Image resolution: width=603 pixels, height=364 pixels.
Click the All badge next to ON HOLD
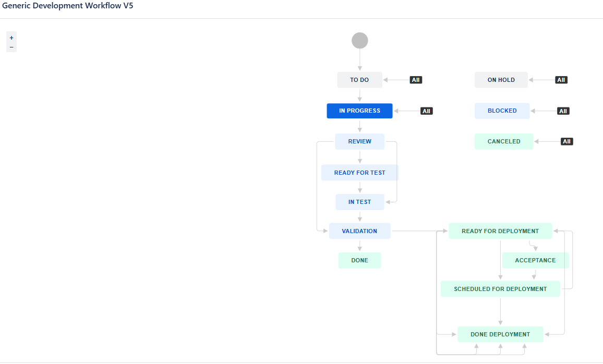[x=561, y=80]
